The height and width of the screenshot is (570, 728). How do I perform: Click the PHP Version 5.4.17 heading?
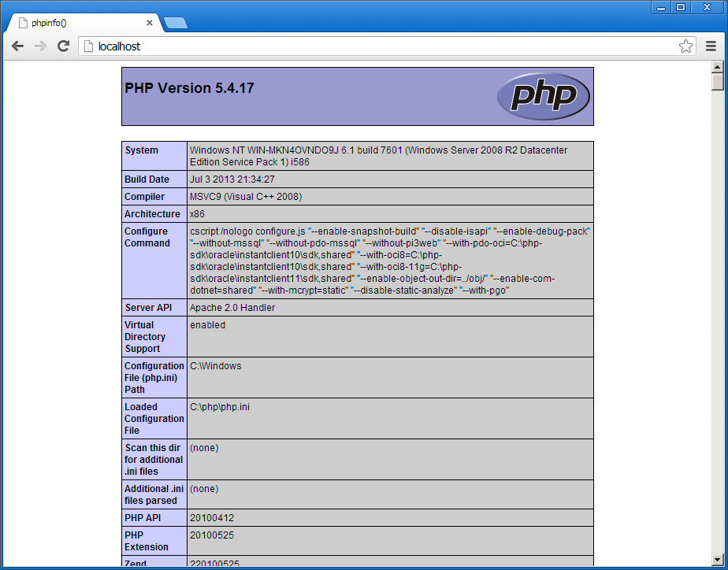[x=189, y=88]
